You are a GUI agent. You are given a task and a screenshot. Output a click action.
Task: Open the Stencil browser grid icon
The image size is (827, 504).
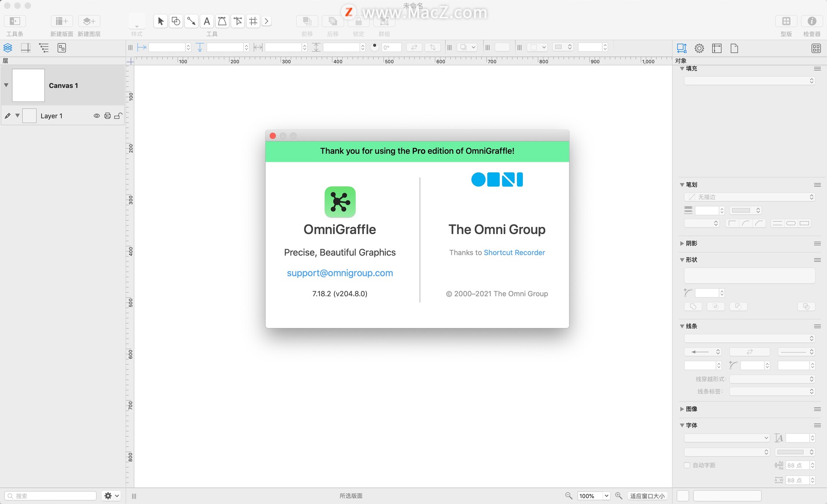[816, 48]
